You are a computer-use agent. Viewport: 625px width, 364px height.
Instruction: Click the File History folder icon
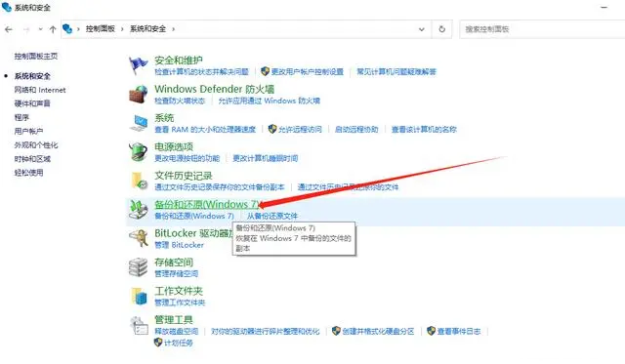[x=139, y=181]
